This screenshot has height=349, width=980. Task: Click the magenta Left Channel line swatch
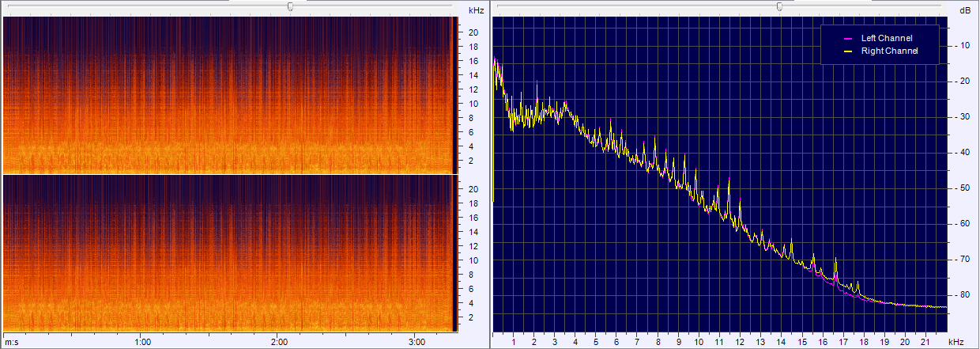848,38
